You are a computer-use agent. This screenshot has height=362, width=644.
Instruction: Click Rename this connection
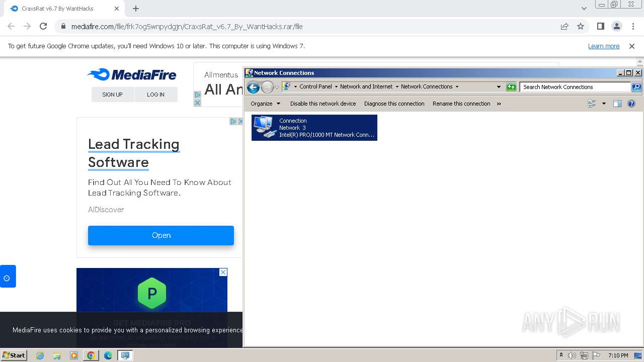click(x=461, y=104)
